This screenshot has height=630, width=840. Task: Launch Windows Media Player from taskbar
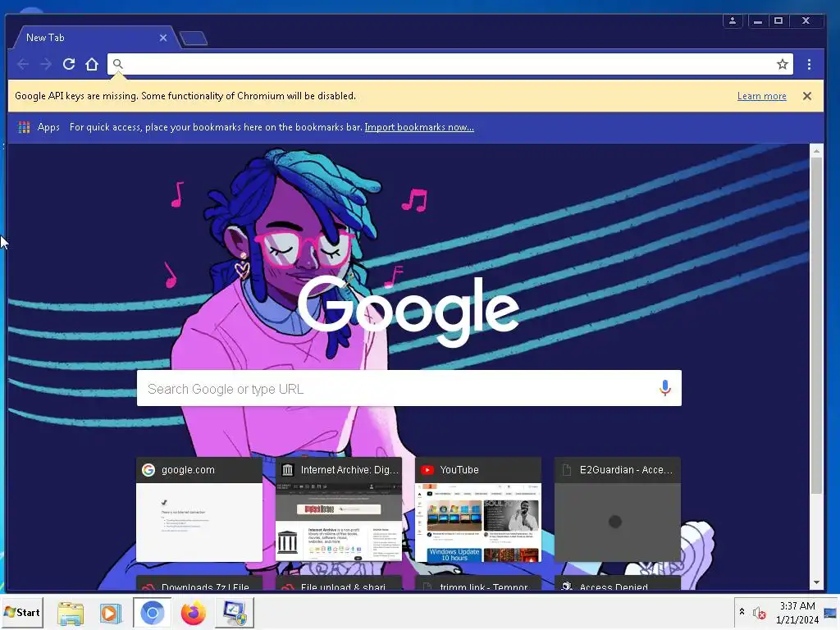(111, 613)
